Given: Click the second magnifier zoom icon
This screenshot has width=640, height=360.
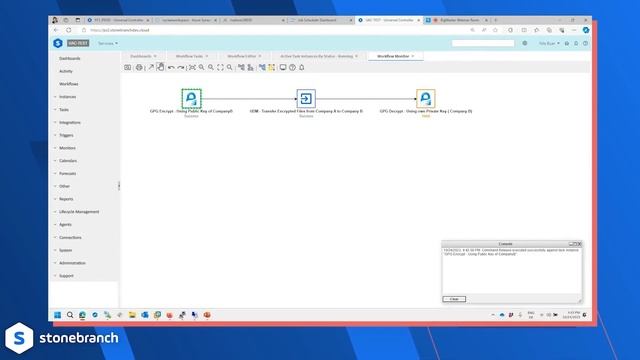Looking at the screenshot, I should click(211, 67).
